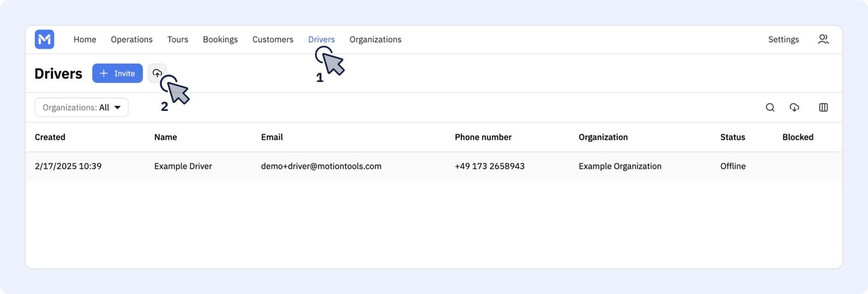Click the upload drivers cloud icon

(x=157, y=73)
